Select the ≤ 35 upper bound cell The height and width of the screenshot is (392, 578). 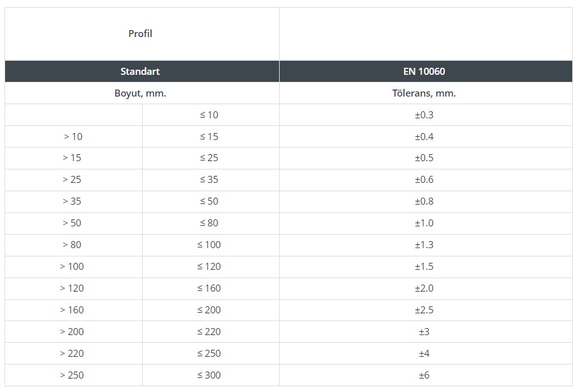pyautogui.click(x=209, y=180)
